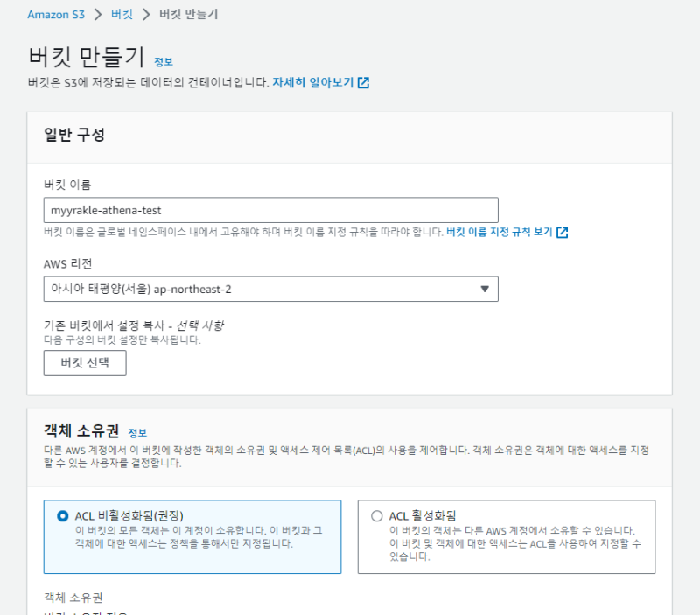Click the 버킷 만들기 breadcrumb item
The image size is (700, 615).
(x=190, y=15)
